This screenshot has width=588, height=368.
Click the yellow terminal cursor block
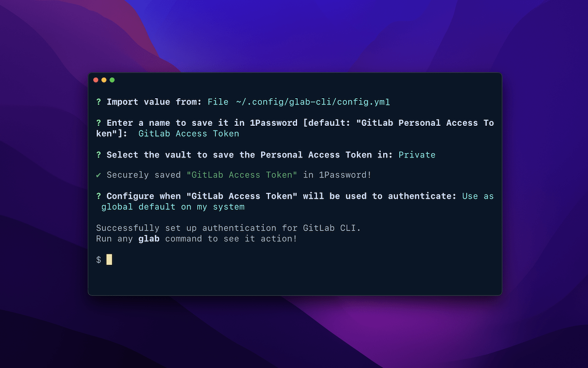(x=109, y=259)
